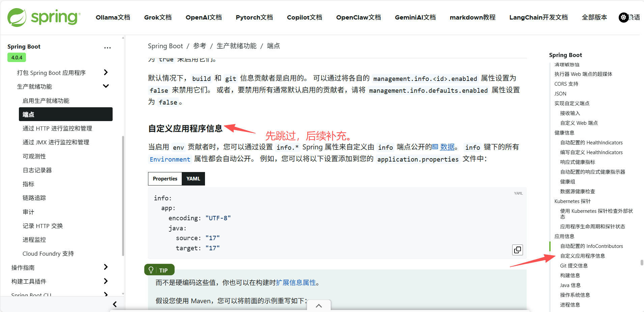The image size is (644, 312).
Task: Collapse the 生产就绪功能 section
Action: (106, 86)
